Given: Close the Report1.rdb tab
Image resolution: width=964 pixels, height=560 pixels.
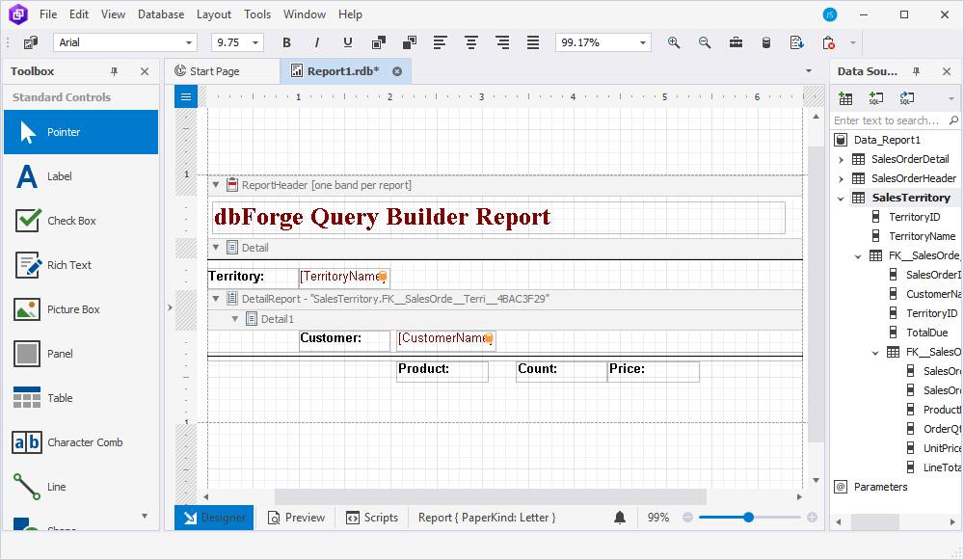Looking at the screenshot, I should [x=397, y=71].
